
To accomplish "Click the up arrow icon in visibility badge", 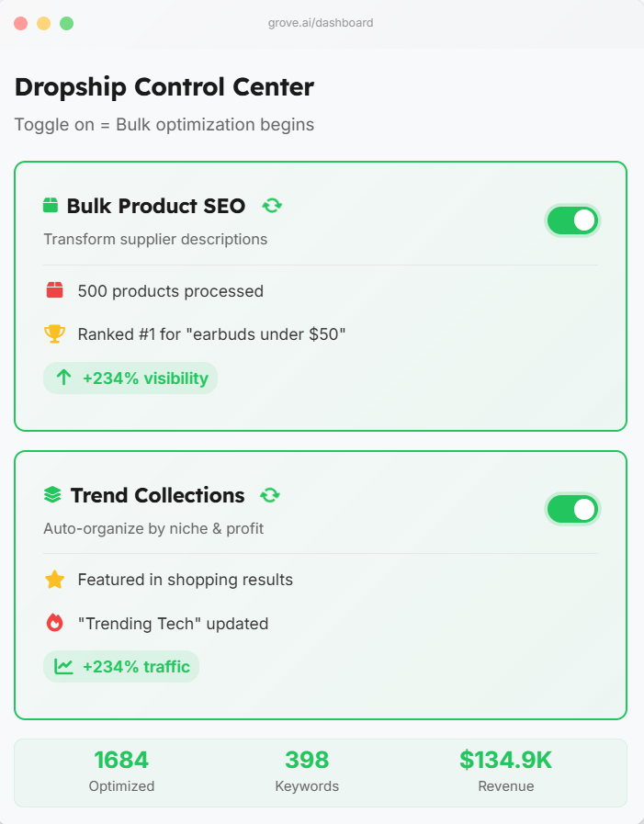I will pos(63,378).
